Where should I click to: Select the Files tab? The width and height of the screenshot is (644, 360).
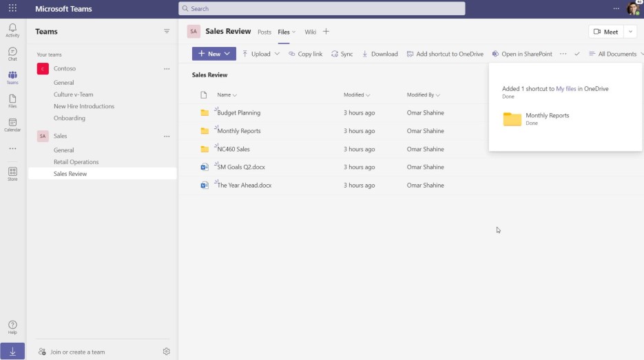point(283,32)
